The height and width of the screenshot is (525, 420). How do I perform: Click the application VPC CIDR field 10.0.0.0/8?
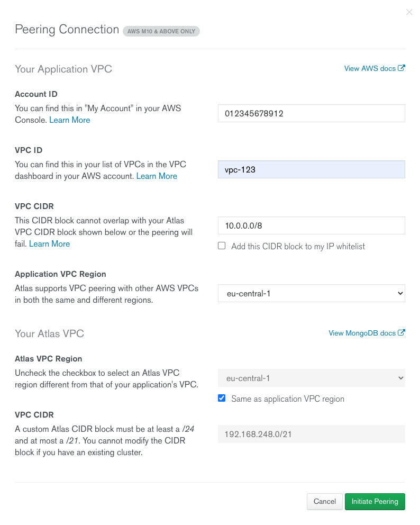(x=311, y=225)
